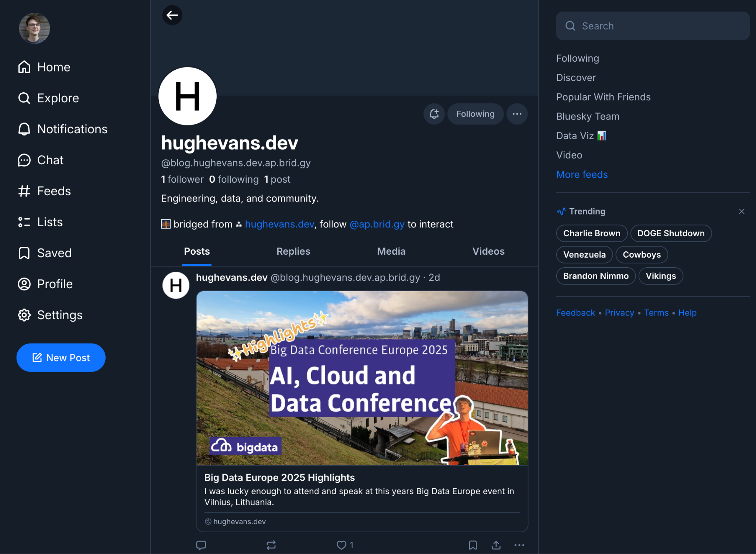Save the post with bookmark icon
Image resolution: width=756 pixels, height=554 pixels.
pyautogui.click(x=473, y=545)
